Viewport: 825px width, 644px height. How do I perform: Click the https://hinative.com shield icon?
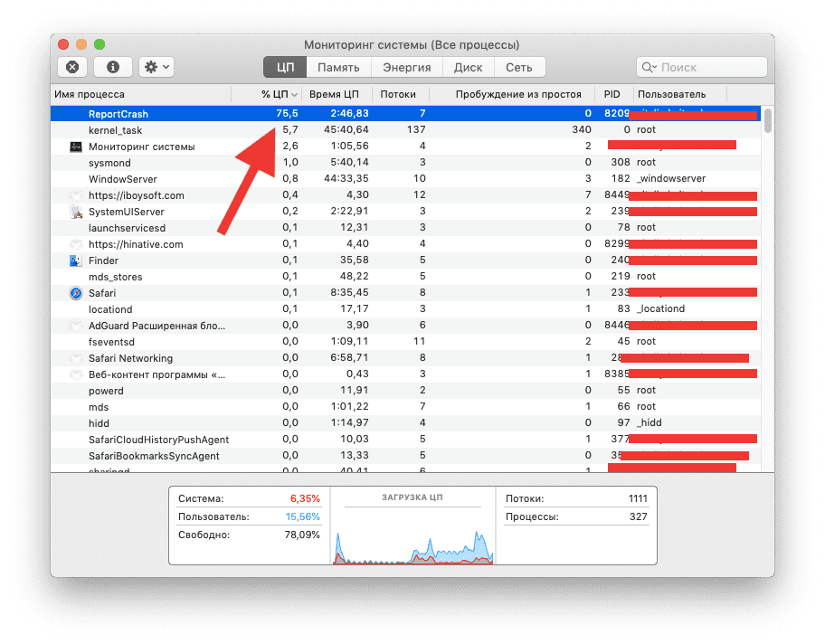pyautogui.click(x=76, y=244)
